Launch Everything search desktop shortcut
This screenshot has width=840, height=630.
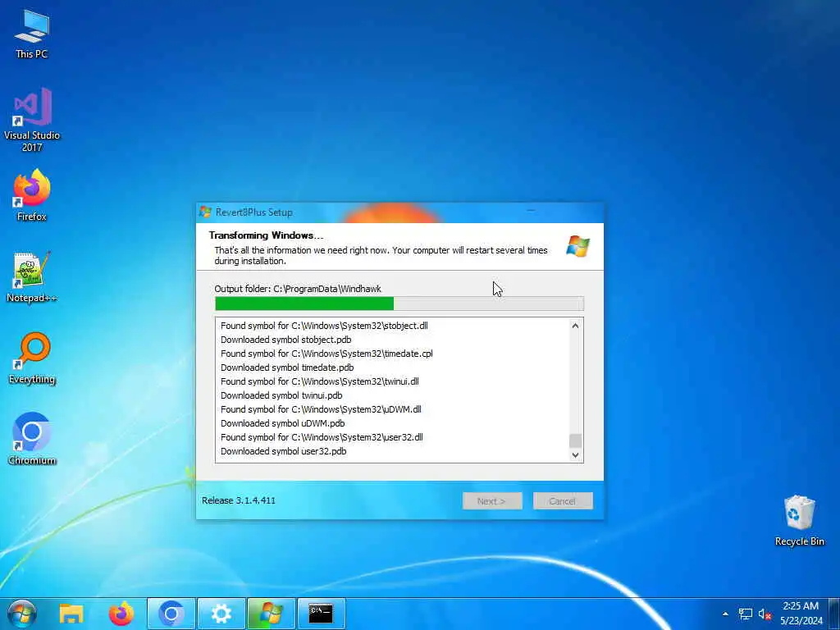pos(32,358)
